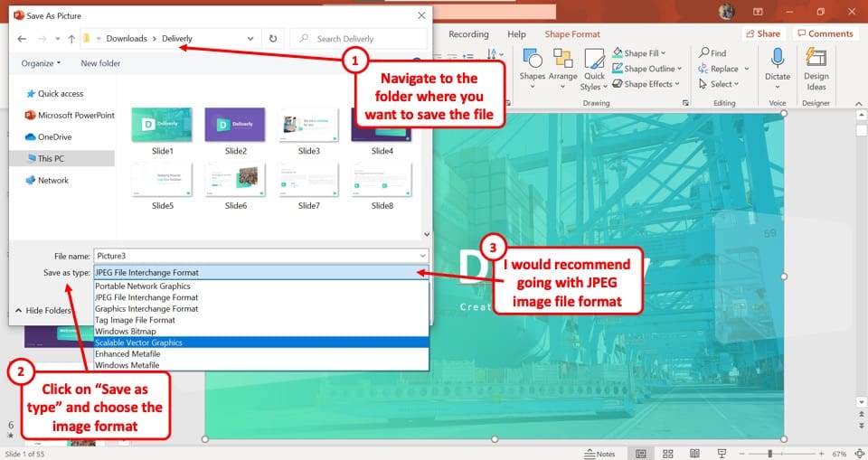Choose Enhanced Metafile format option
Image resolution: width=868 pixels, height=460 pixels.
(x=261, y=353)
